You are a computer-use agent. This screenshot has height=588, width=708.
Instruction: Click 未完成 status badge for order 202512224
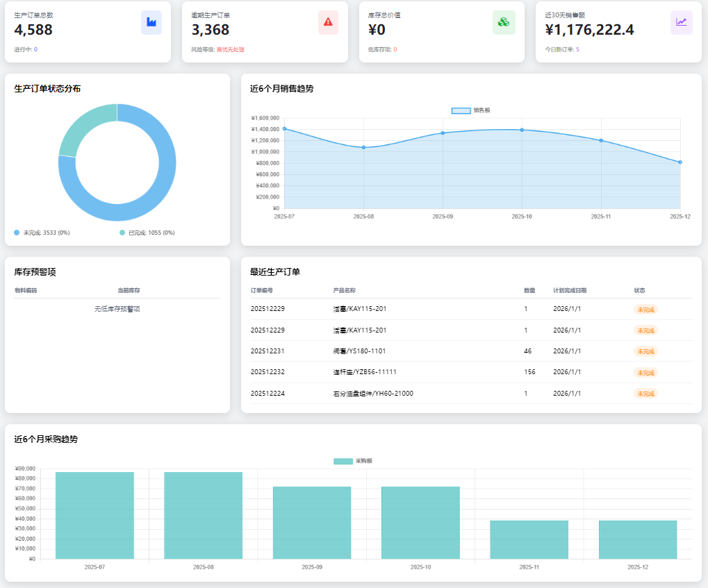click(645, 394)
